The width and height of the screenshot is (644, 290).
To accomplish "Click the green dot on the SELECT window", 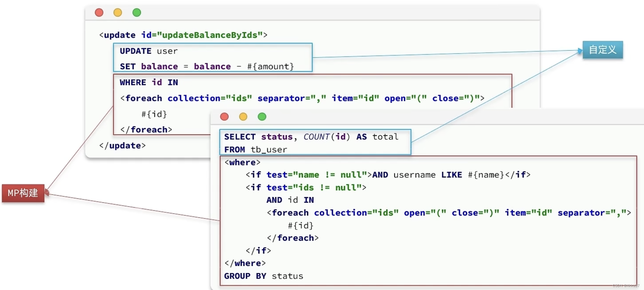I will pos(262,117).
